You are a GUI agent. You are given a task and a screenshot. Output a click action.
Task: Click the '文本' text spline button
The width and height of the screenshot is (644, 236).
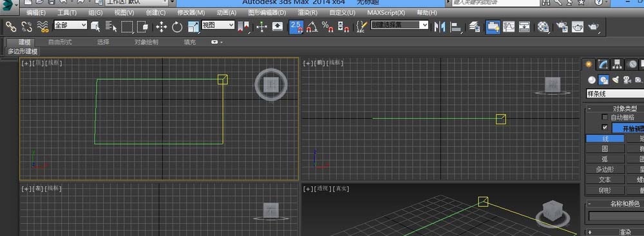click(605, 180)
